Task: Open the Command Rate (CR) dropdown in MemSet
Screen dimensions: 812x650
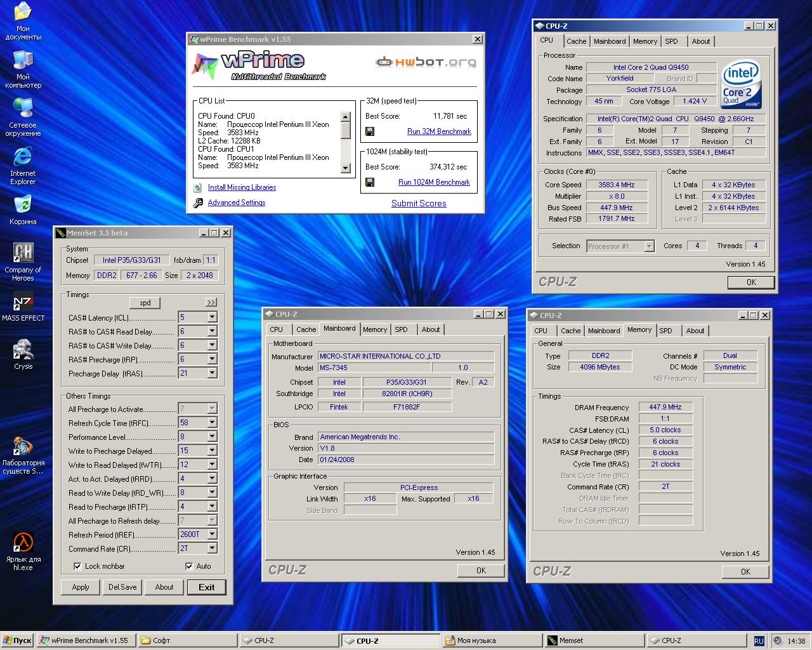Action: point(212,548)
